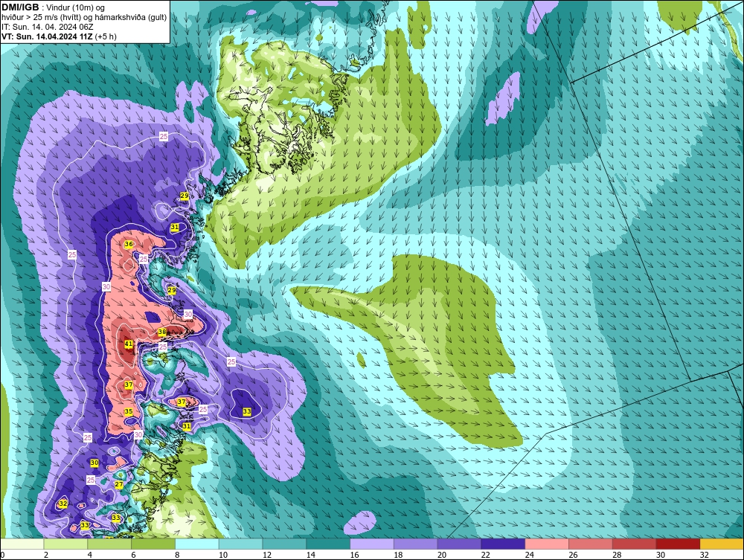Select the 18–20 m/s light purple legend swatch

point(416,544)
